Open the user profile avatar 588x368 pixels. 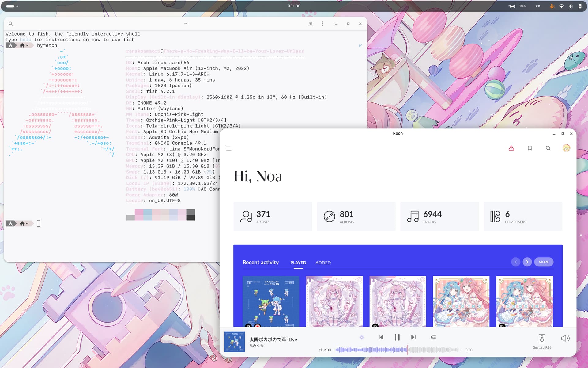click(x=566, y=148)
